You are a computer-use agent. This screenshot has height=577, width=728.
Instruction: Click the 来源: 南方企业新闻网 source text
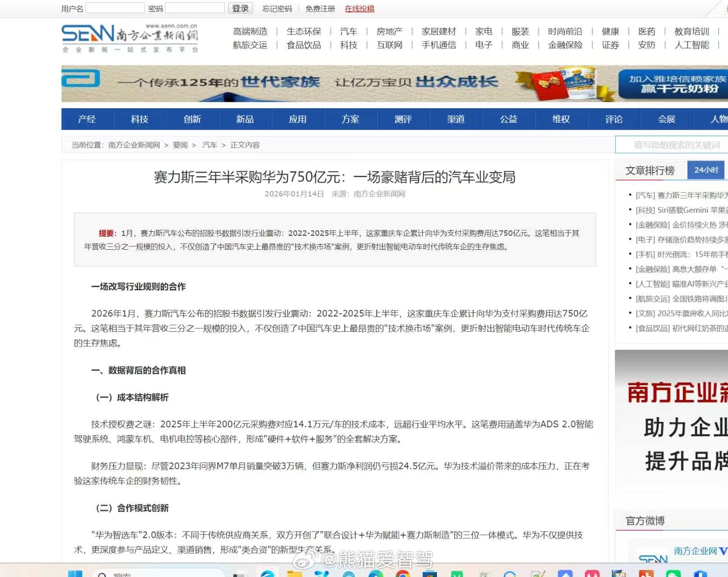[369, 194]
